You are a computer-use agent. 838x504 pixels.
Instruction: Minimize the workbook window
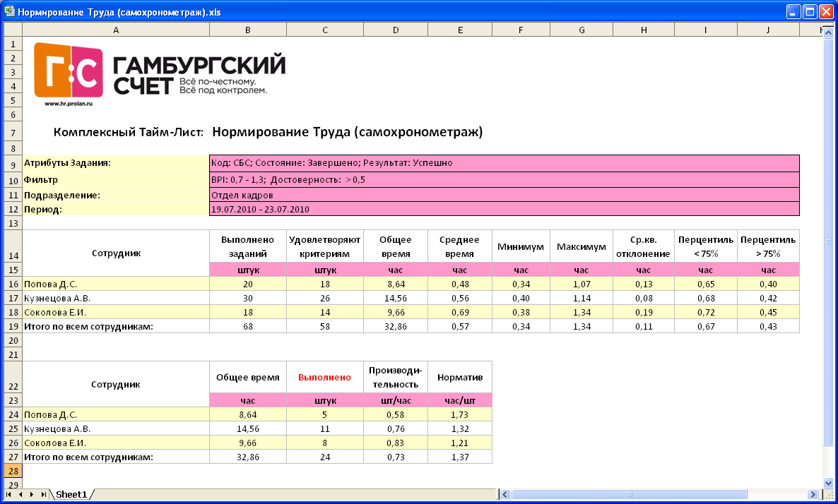pyautogui.click(x=794, y=11)
